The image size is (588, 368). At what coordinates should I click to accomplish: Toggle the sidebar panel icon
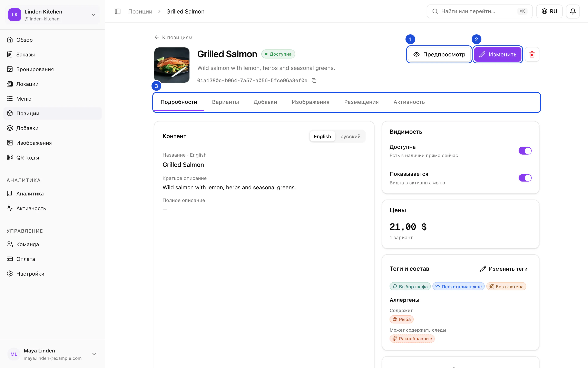coord(117,11)
